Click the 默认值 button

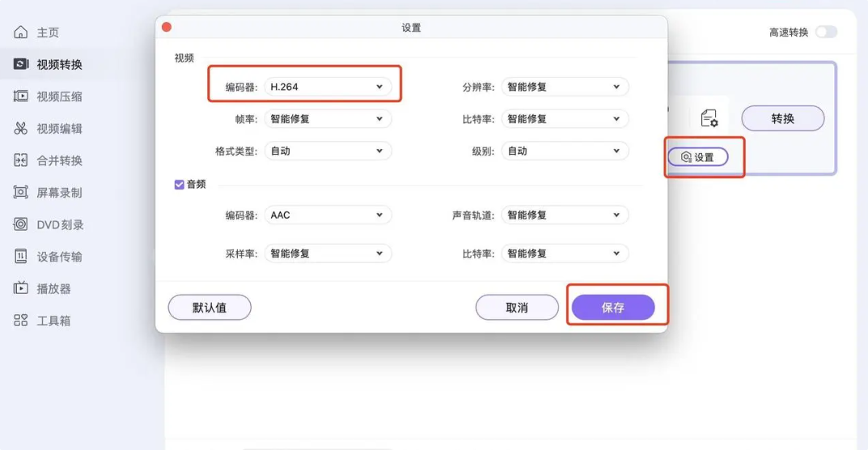pos(210,308)
